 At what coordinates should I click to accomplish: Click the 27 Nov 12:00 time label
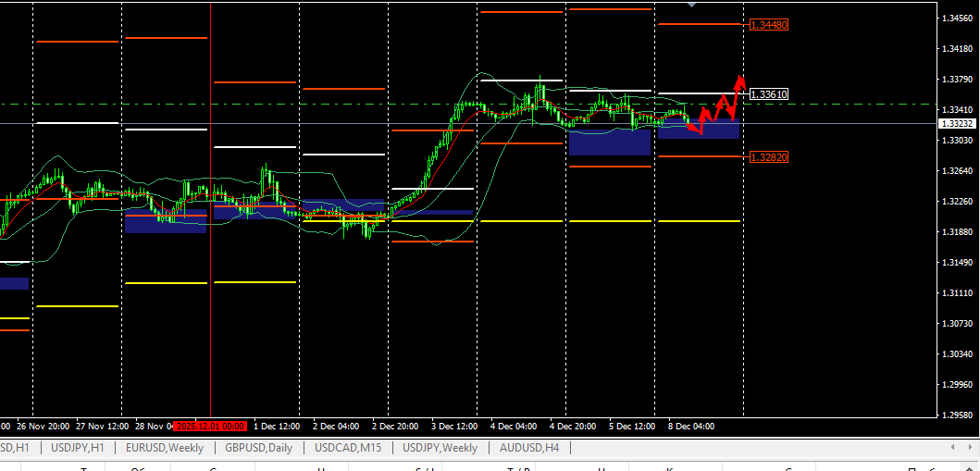pos(102,426)
